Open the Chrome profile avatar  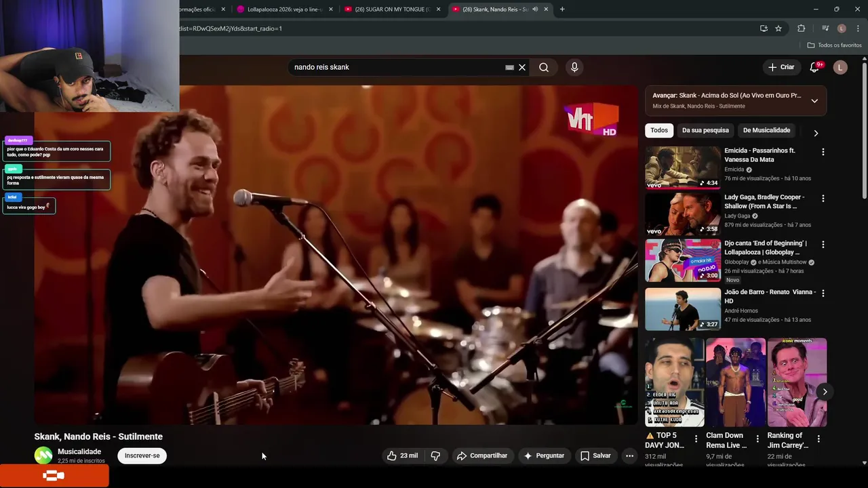click(842, 28)
